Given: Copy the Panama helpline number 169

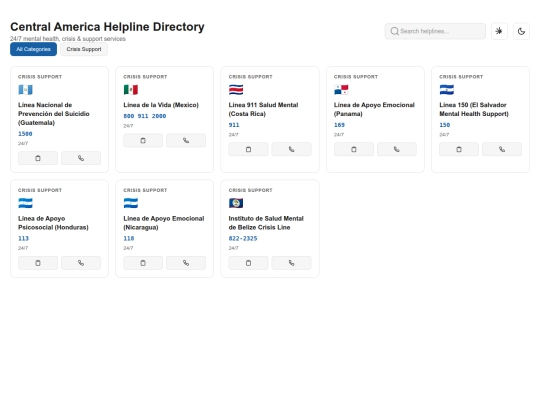Looking at the screenshot, I should [354, 149].
